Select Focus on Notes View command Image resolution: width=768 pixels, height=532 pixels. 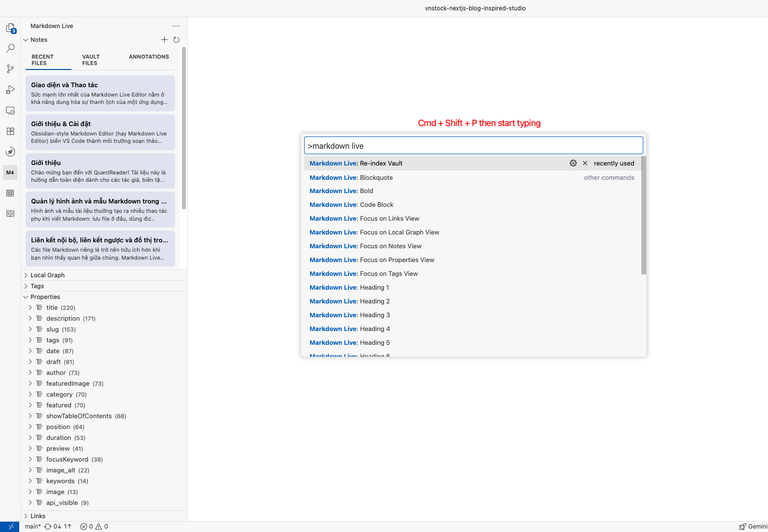(x=473, y=246)
